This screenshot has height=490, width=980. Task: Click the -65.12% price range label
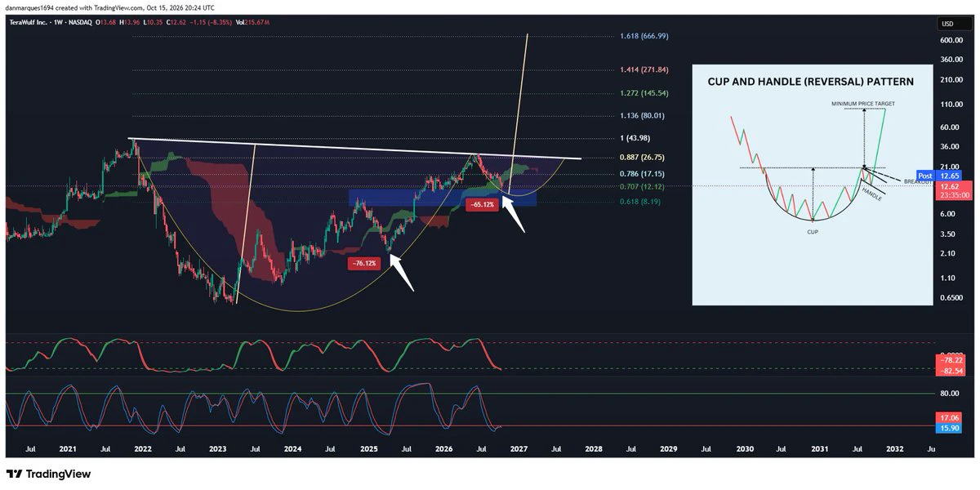tap(481, 205)
